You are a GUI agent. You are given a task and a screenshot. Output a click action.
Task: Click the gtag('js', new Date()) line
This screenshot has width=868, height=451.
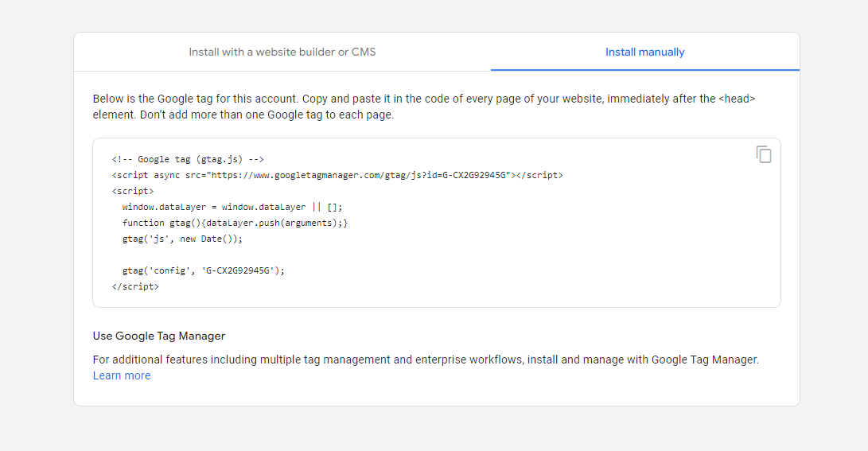[182, 239]
